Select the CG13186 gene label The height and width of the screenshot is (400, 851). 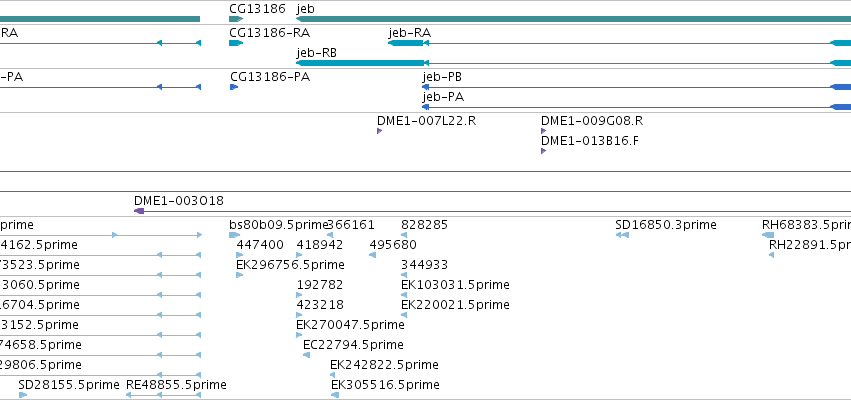257,9
